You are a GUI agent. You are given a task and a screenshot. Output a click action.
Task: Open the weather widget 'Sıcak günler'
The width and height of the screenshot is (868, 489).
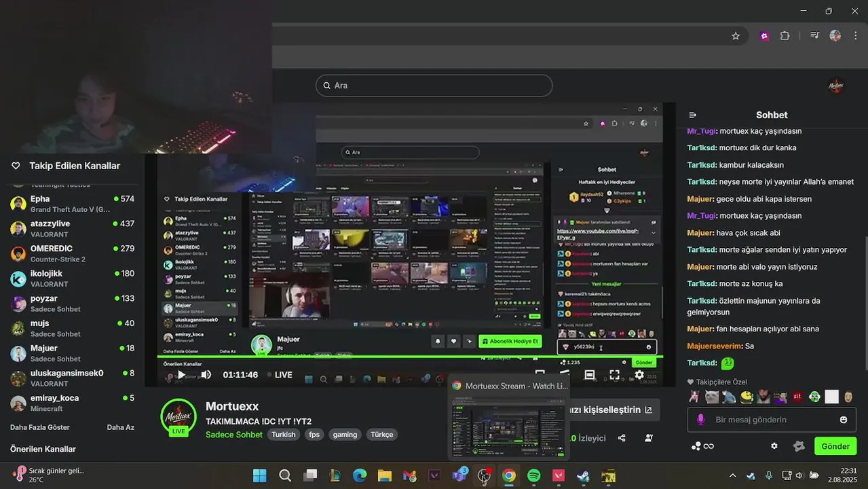pyautogui.click(x=49, y=475)
